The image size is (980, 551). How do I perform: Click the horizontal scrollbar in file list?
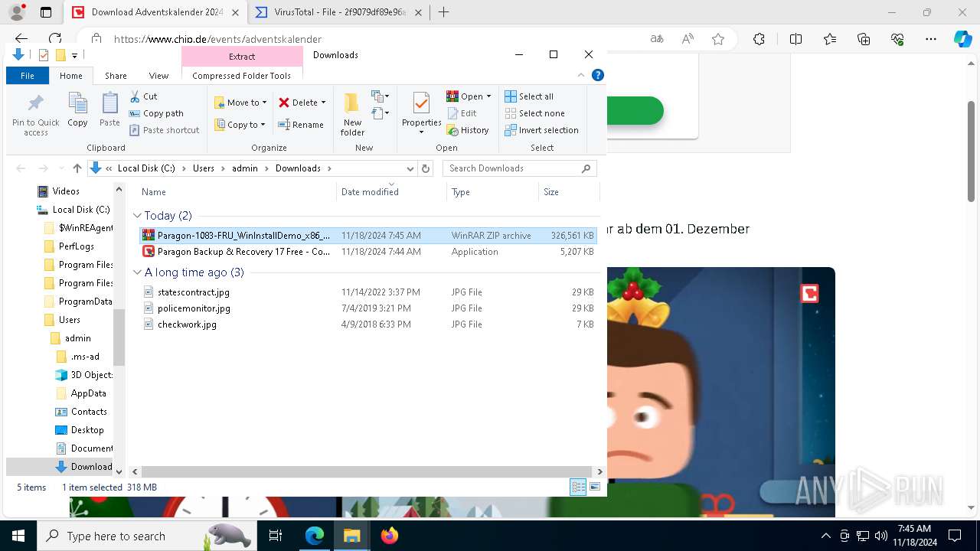click(367, 472)
